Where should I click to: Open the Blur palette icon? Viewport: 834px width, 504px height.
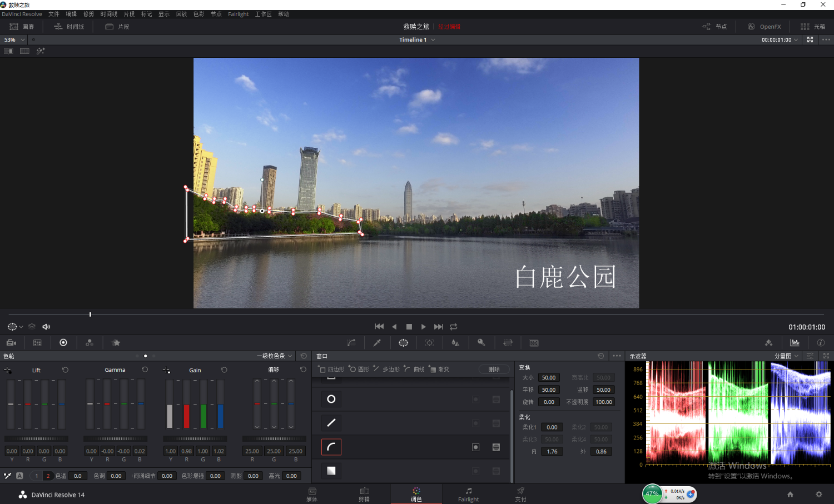[x=455, y=343]
